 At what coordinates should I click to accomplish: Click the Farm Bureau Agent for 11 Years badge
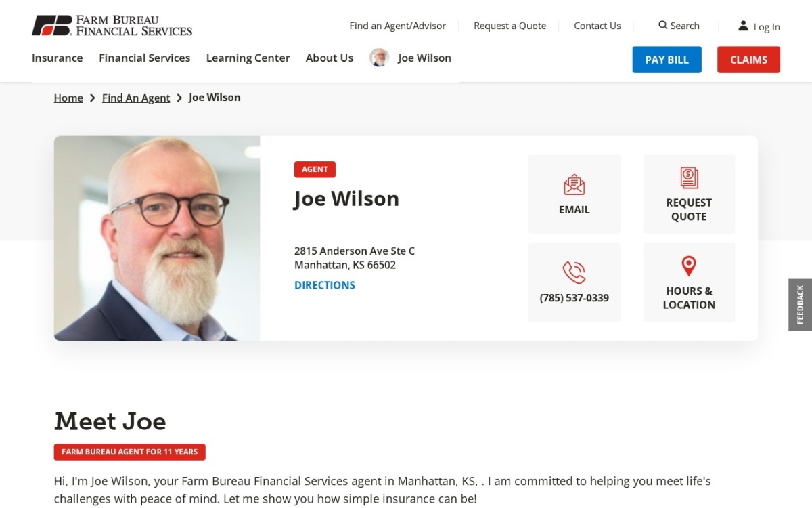point(130,452)
